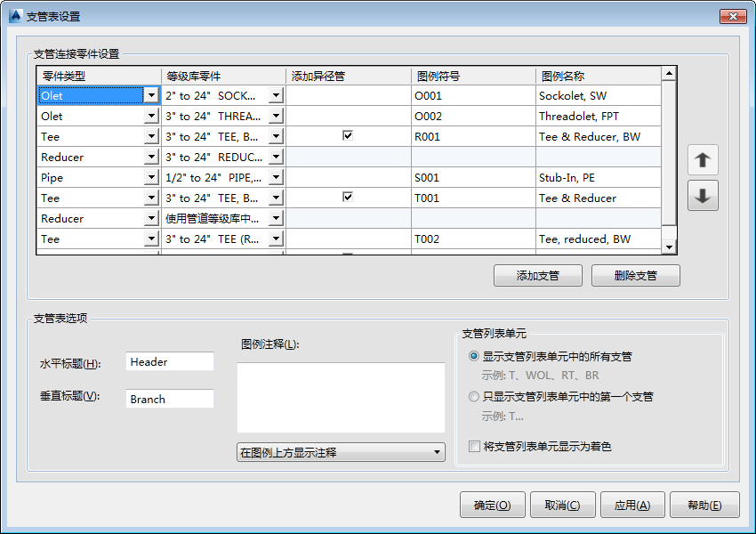Move selected branch down with arrow button

click(x=703, y=196)
